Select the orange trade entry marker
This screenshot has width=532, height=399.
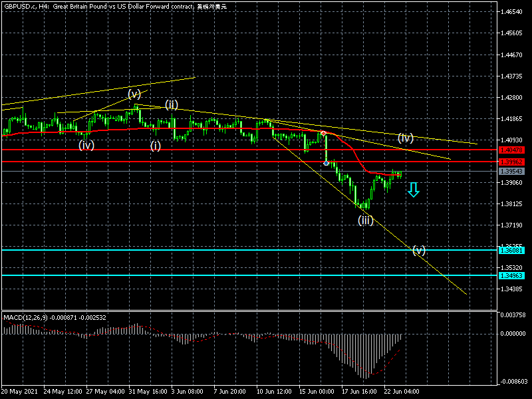click(x=323, y=134)
